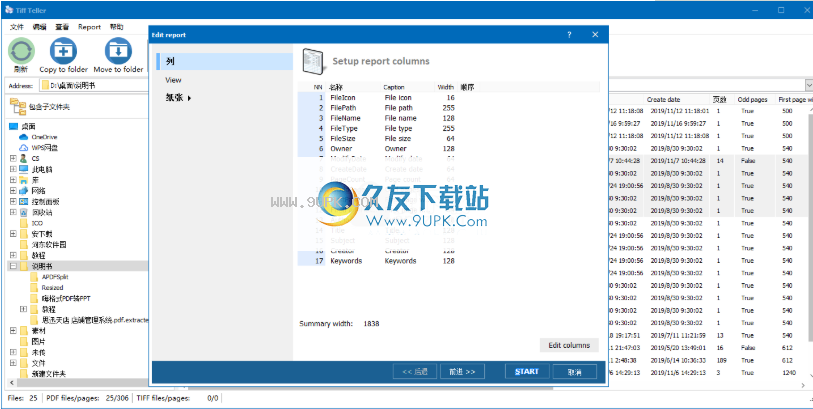Image resolution: width=813 pixels, height=409 pixels.
Task: Expand the 纸张 section arrow in dialog
Action: tap(189, 98)
